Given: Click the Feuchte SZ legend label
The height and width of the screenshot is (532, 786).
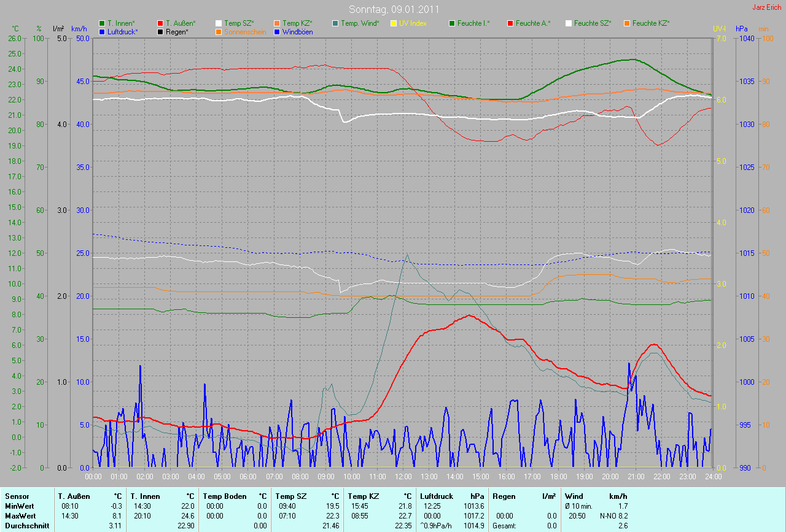Looking at the screenshot, I should click(592, 23).
